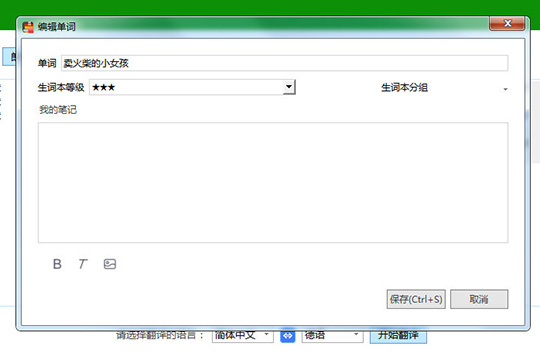Save the word with 保存(Ctrl+S)
The height and width of the screenshot is (360, 540).
click(416, 299)
